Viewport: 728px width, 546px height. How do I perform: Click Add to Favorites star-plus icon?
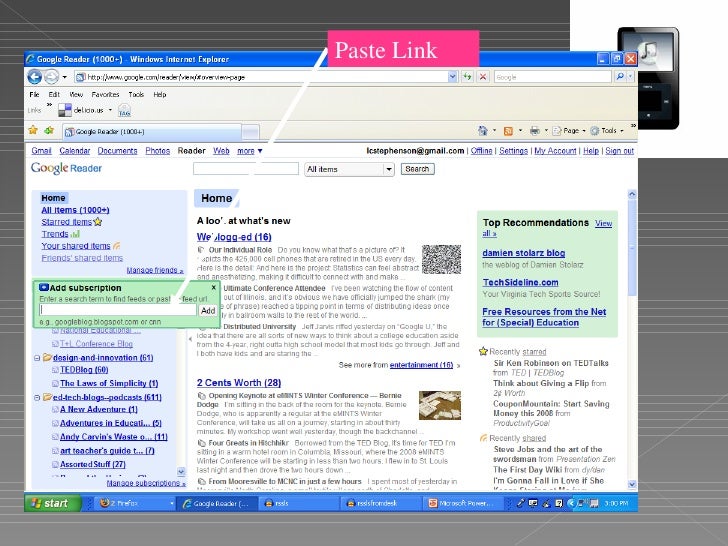coord(49,130)
